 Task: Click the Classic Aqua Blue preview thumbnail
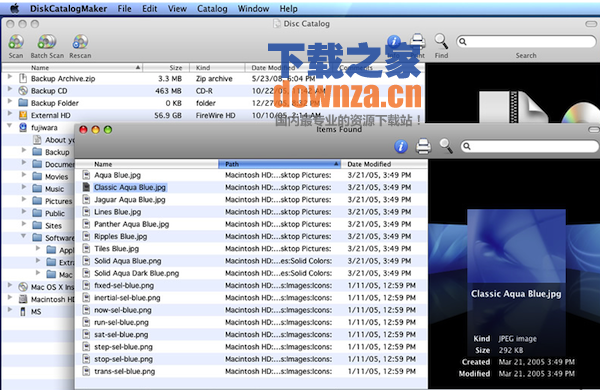[516, 246]
